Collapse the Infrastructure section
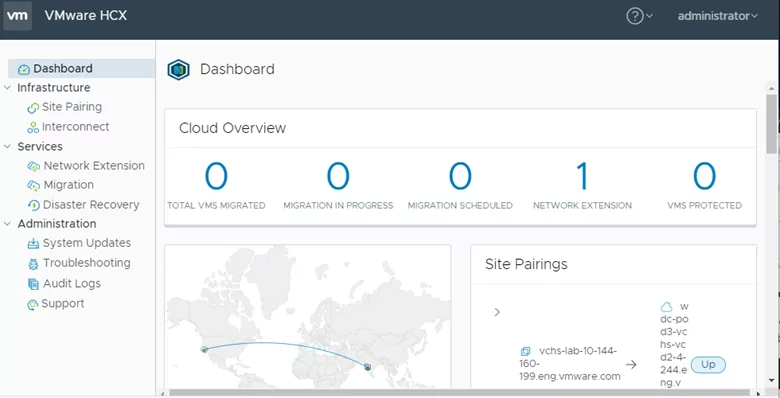This screenshot has width=780, height=398. (7, 88)
